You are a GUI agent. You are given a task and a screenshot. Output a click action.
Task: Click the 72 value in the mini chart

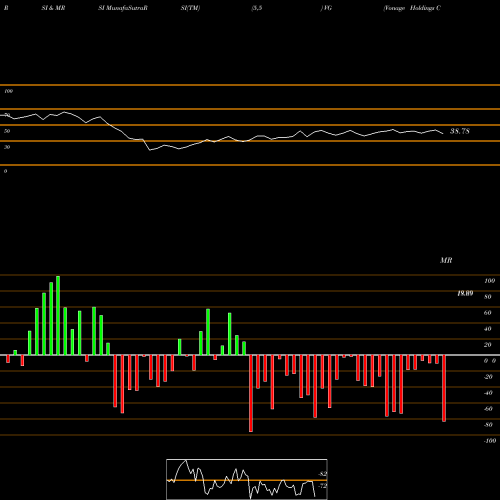322,486
